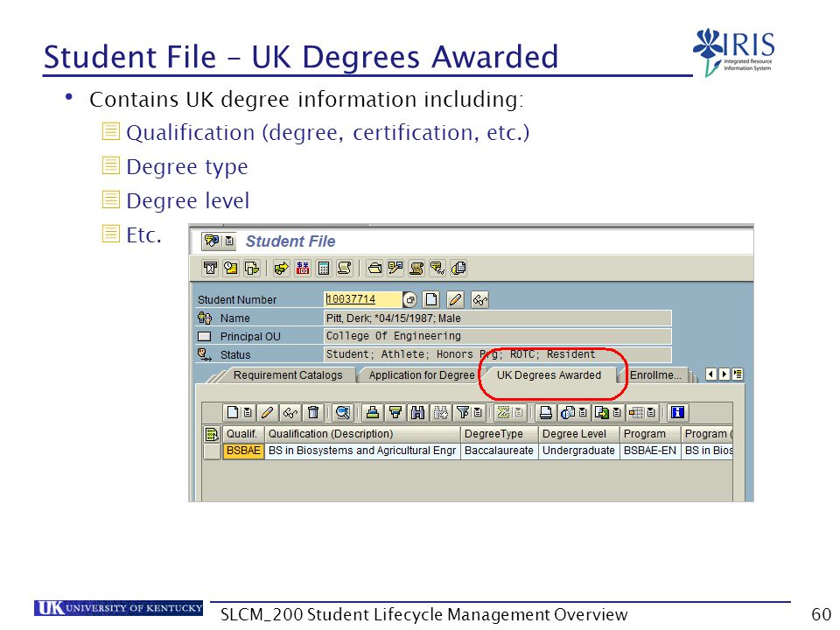Click the Student Number input field

[x=362, y=299]
